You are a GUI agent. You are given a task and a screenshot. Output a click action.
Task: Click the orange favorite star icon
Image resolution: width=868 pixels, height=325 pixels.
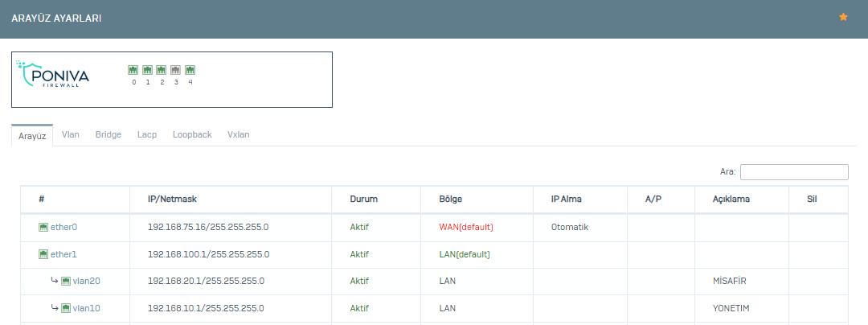click(843, 17)
